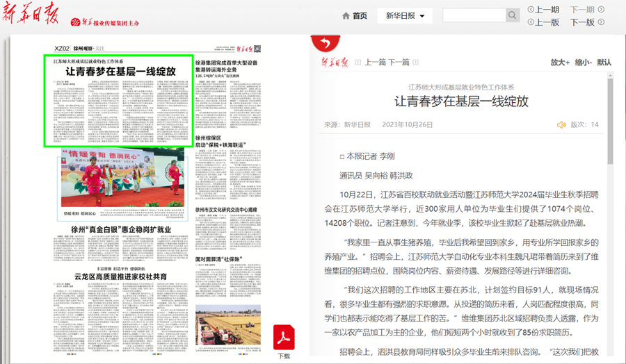Go to previous issue 上一期
The image size is (626, 364).
tap(543, 10)
